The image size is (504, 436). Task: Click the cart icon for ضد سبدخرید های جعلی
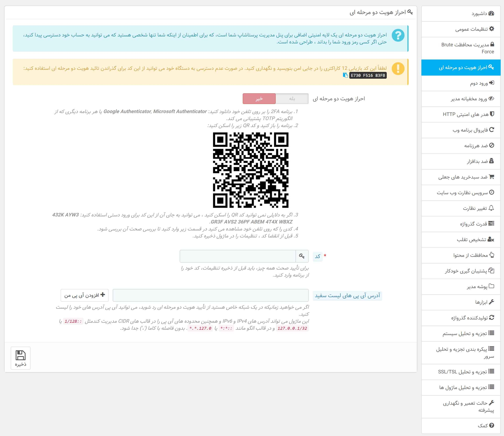492,177
